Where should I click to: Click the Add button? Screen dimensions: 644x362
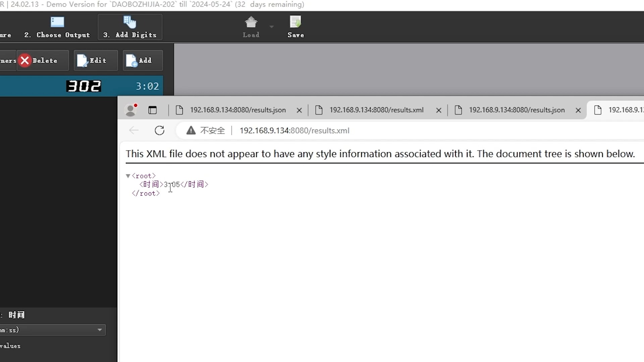143,61
